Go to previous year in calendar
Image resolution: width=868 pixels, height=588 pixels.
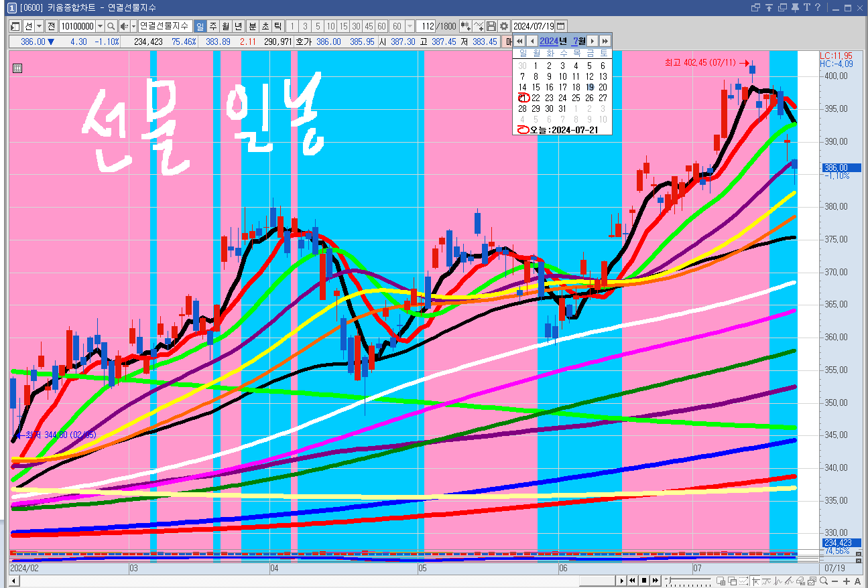519,42
